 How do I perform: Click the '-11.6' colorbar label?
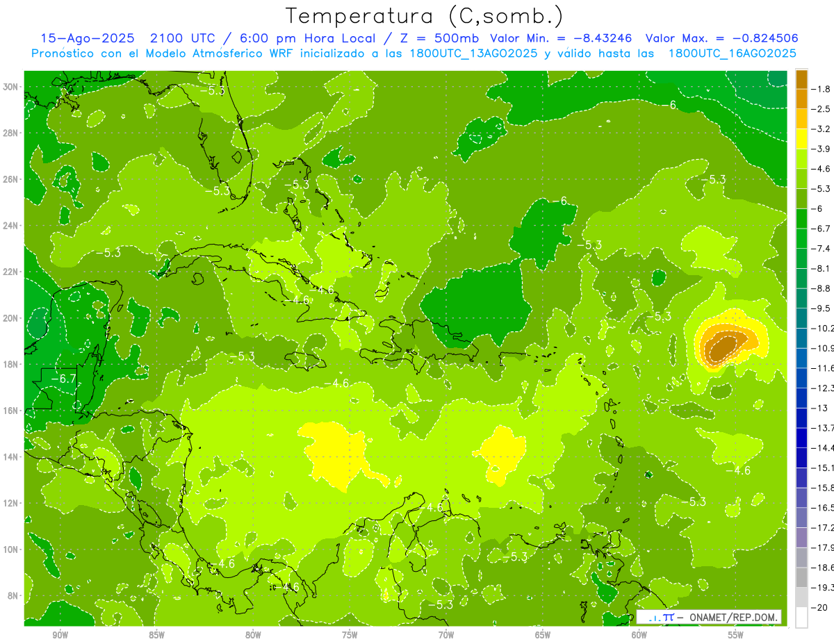click(822, 368)
